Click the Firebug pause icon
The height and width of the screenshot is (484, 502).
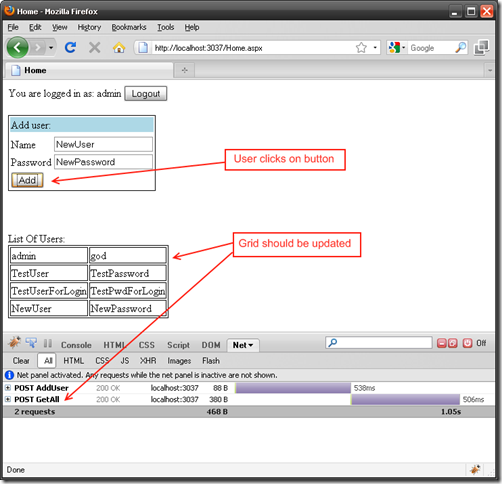click(x=48, y=343)
